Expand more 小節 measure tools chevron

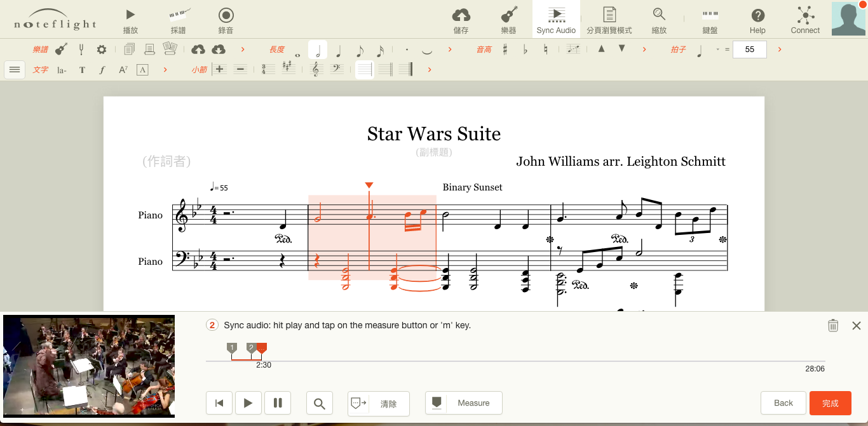[430, 70]
